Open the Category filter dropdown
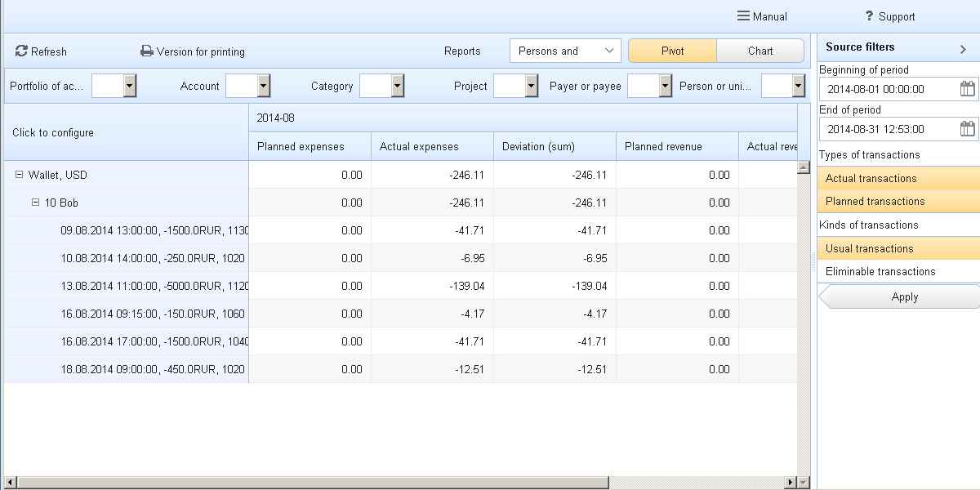 [397, 86]
